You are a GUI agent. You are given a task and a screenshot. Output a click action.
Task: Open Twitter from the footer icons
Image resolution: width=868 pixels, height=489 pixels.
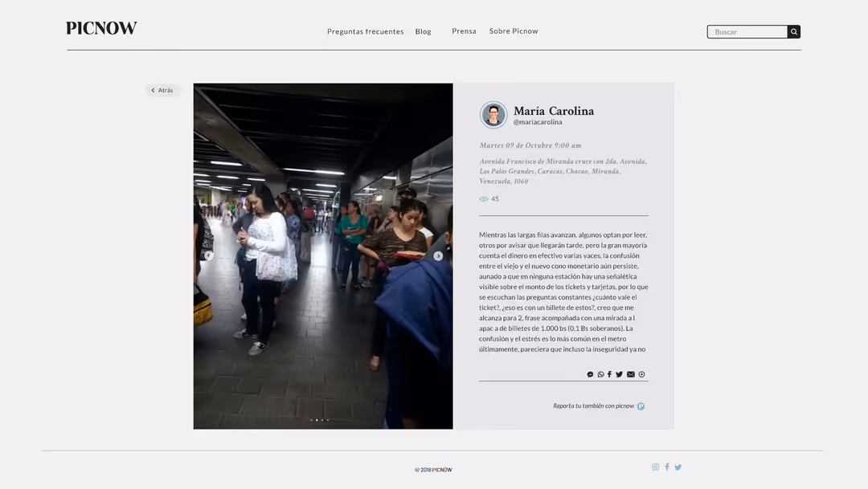click(678, 467)
